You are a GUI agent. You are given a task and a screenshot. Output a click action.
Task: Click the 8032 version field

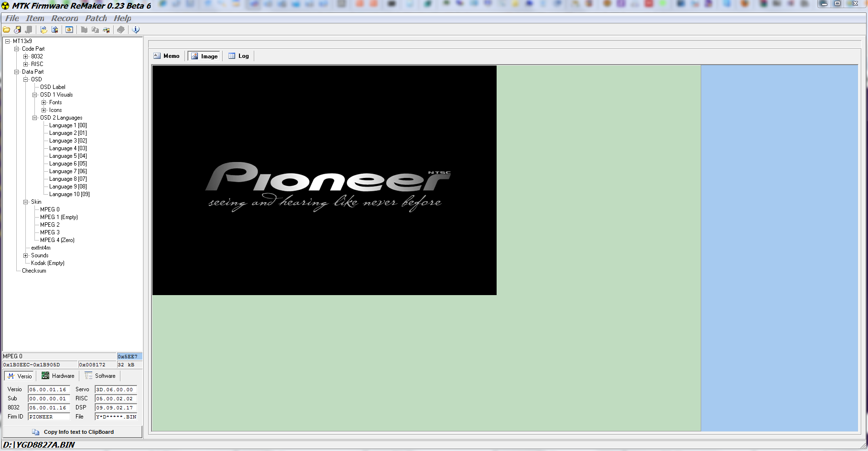(49, 407)
